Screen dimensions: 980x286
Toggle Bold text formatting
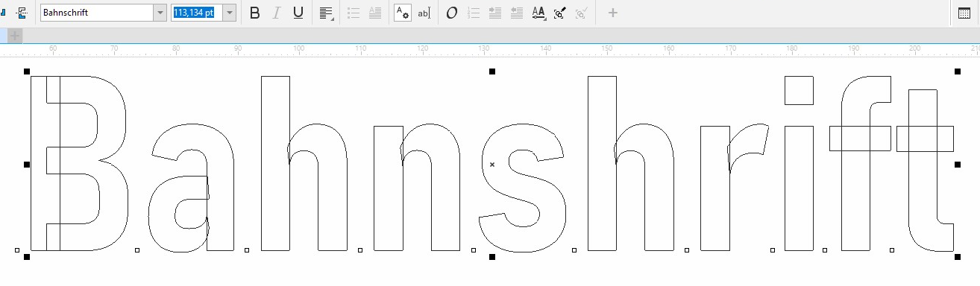pyautogui.click(x=255, y=13)
